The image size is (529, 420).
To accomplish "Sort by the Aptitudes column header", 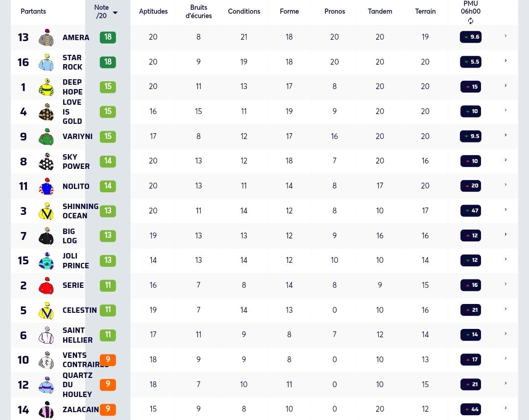I will point(153,11).
